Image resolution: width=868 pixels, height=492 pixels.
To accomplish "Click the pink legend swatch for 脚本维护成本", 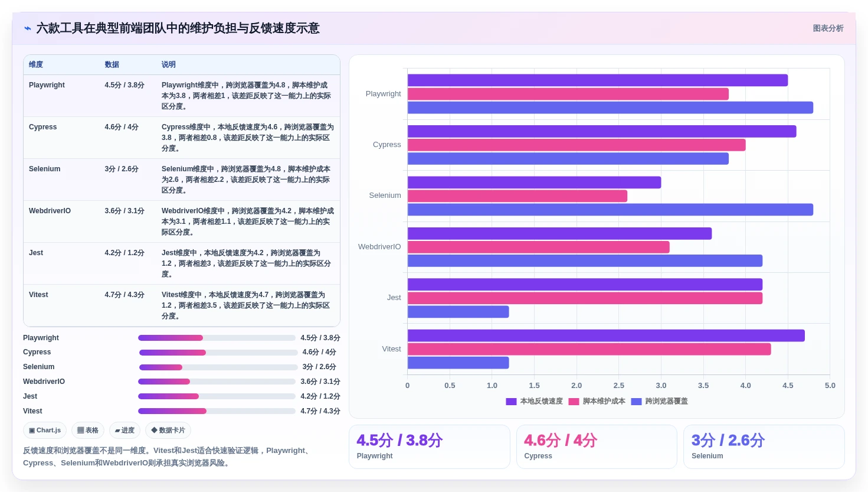I will coord(574,402).
